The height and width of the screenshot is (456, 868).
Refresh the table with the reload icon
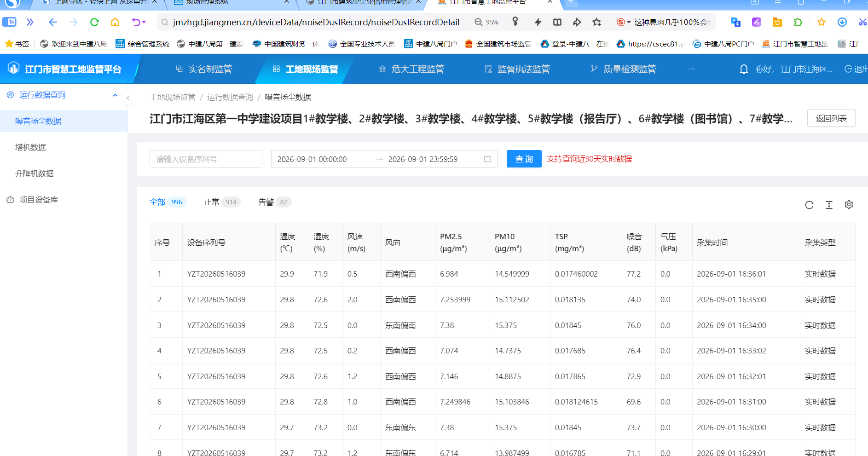(x=809, y=205)
